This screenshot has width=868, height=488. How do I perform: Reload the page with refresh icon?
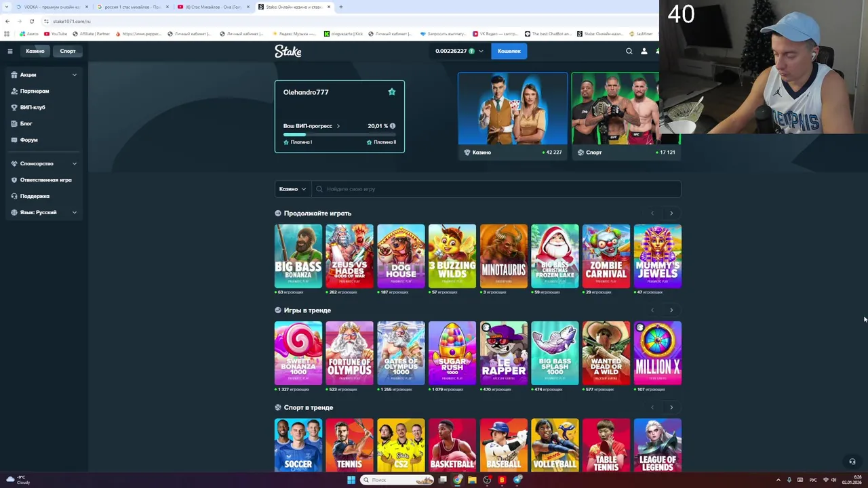pos(31,21)
